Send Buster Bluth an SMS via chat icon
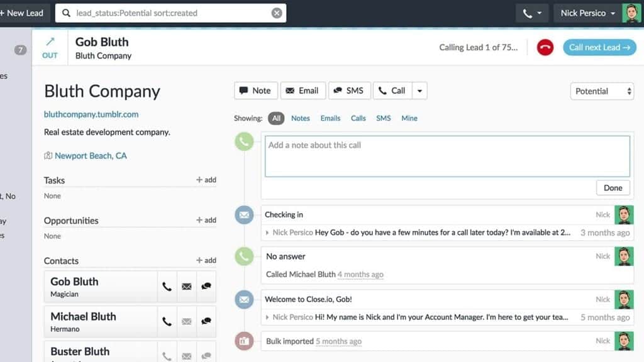The image size is (644, 362). tap(206, 354)
